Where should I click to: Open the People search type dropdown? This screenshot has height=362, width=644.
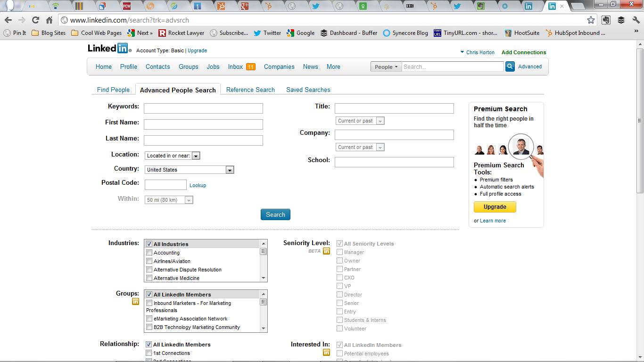pyautogui.click(x=386, y=67)
